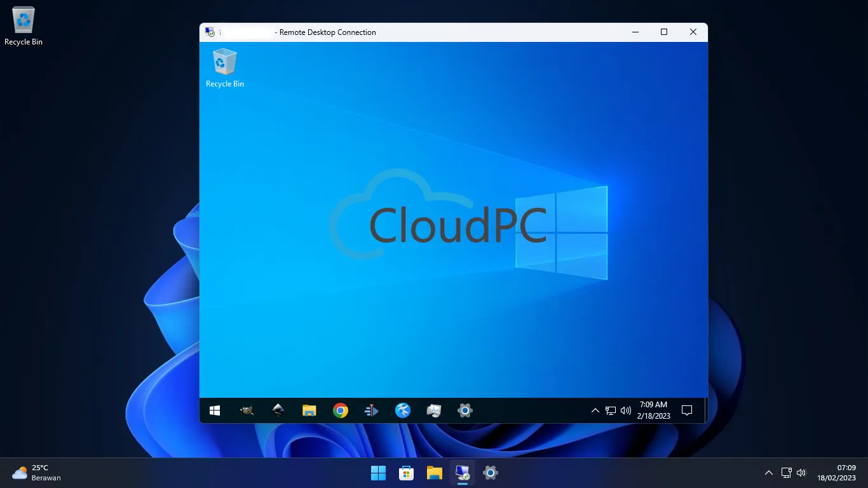Open Kdenlive arrow icon in remote taskbar
Image resolution: width=868 pixels, height=488 pixels.
click(x=372, y=410)
